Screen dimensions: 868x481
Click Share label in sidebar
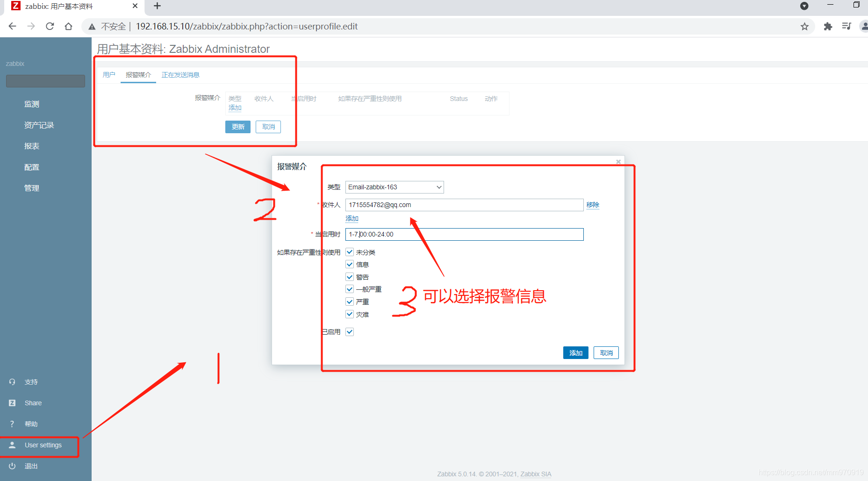click(33, 403)
